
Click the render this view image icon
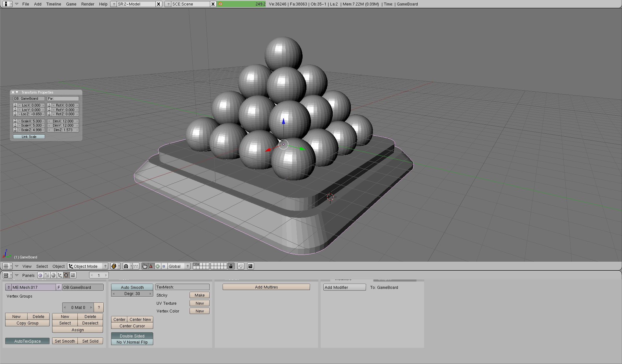point(250,266)
